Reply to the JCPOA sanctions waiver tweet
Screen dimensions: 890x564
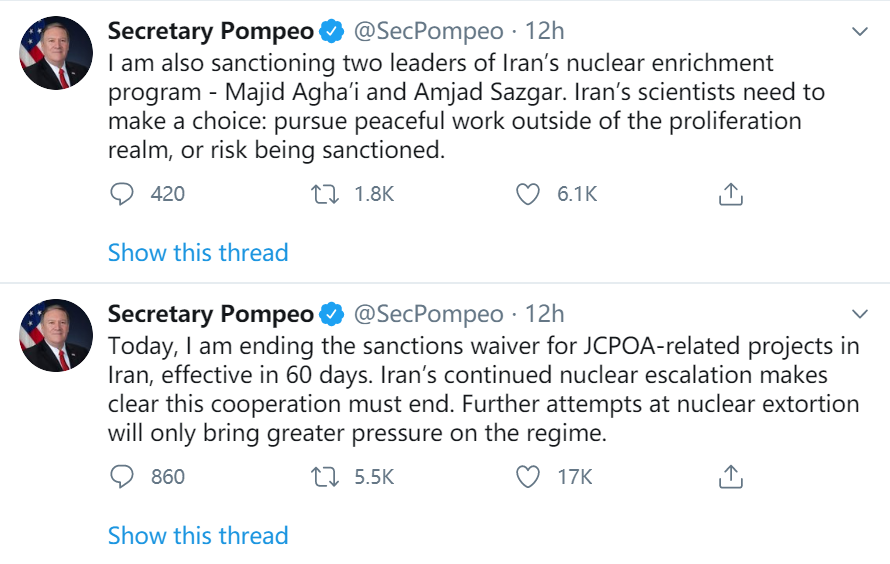coord(122,477)
